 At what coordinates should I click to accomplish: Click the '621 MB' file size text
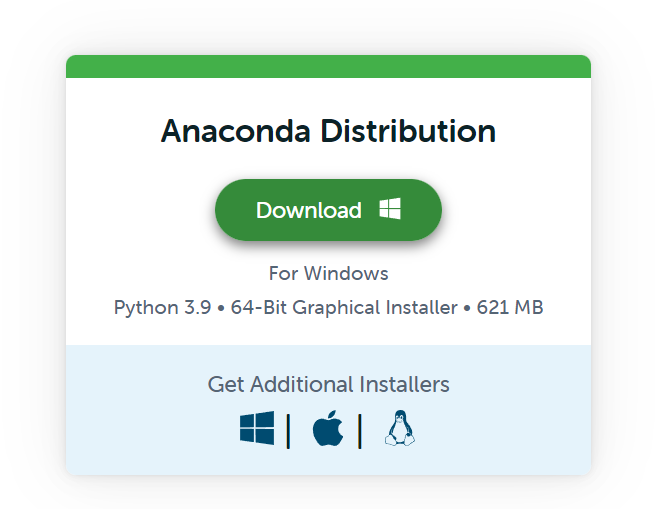510,307
